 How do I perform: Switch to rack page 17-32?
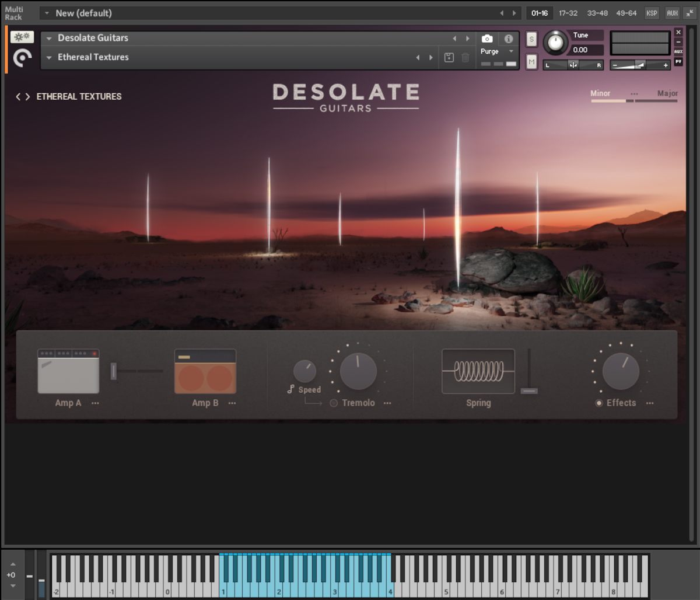click(x=568, y=13)
